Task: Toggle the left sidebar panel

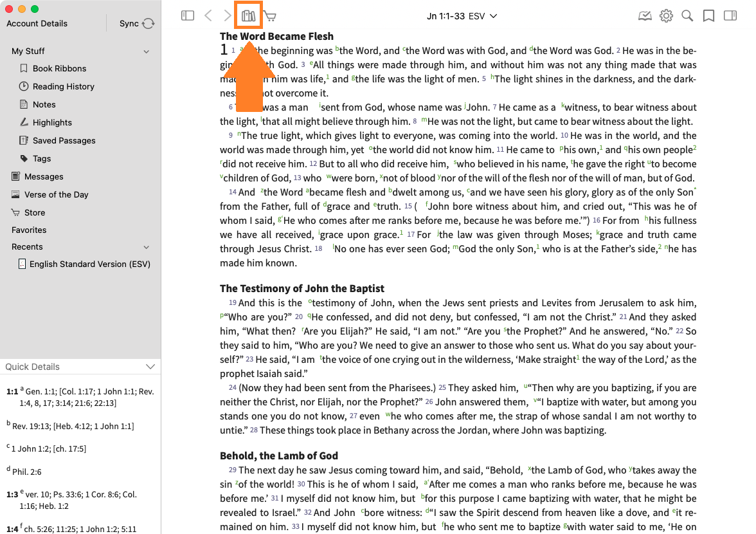Action: pos(188,16)
